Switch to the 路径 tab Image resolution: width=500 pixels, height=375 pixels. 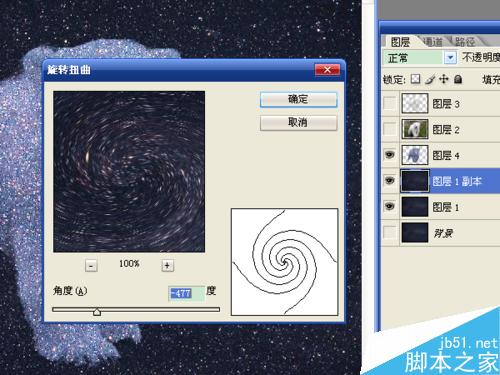pos(465,42)
